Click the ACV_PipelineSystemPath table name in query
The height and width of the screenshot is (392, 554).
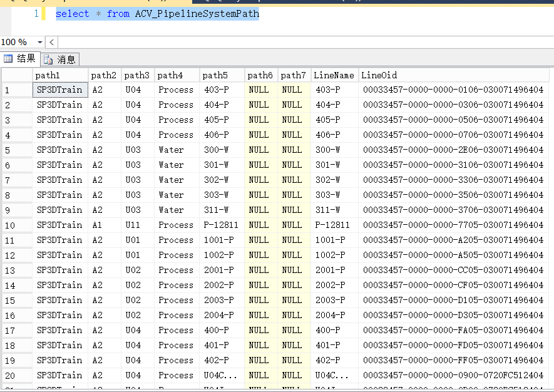(x=197, y=14)
